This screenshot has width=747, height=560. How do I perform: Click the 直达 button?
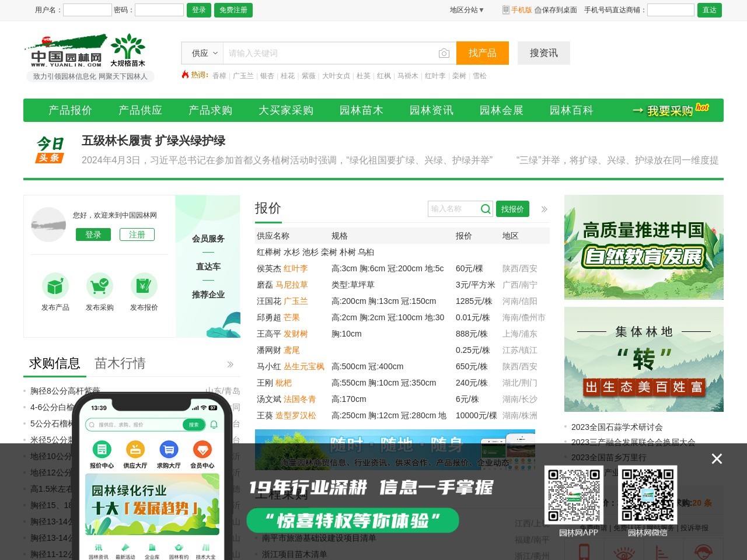click(x=710, y=10)
